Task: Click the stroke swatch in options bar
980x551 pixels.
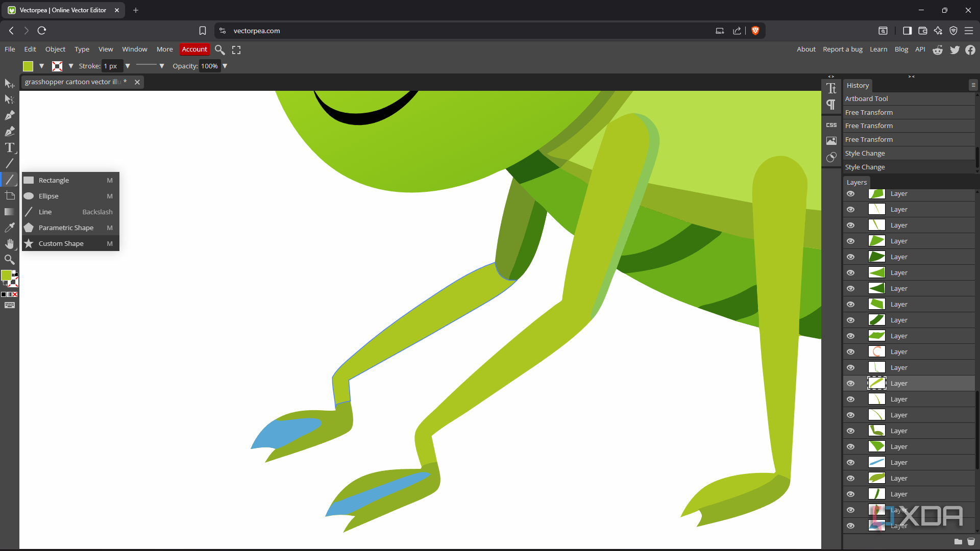Action: point(57,66)
